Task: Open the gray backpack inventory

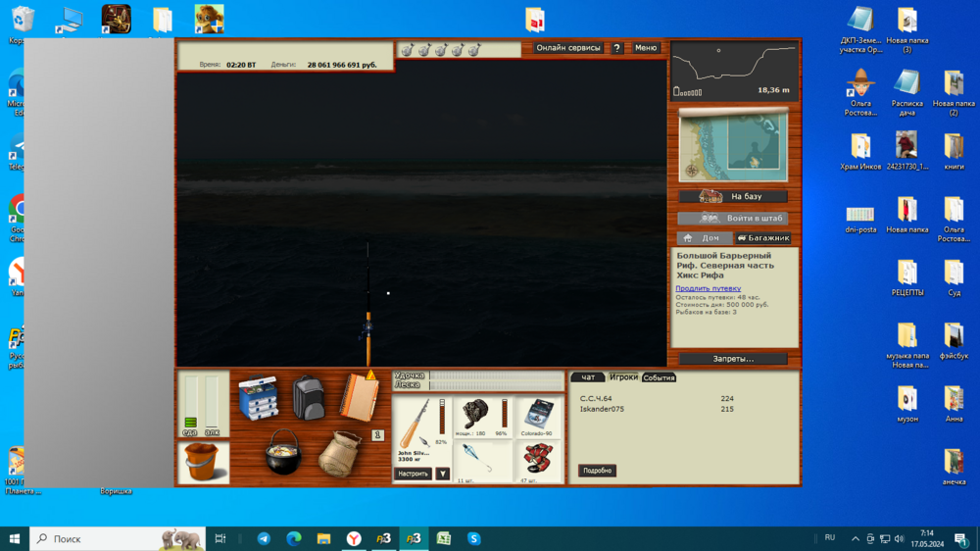Action: [x=308, y=397]
